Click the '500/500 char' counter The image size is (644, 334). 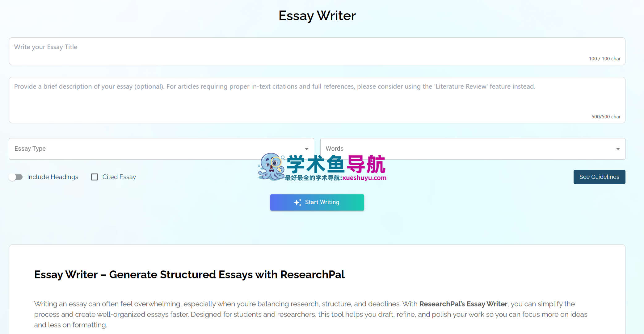click(x=606, y=117)
